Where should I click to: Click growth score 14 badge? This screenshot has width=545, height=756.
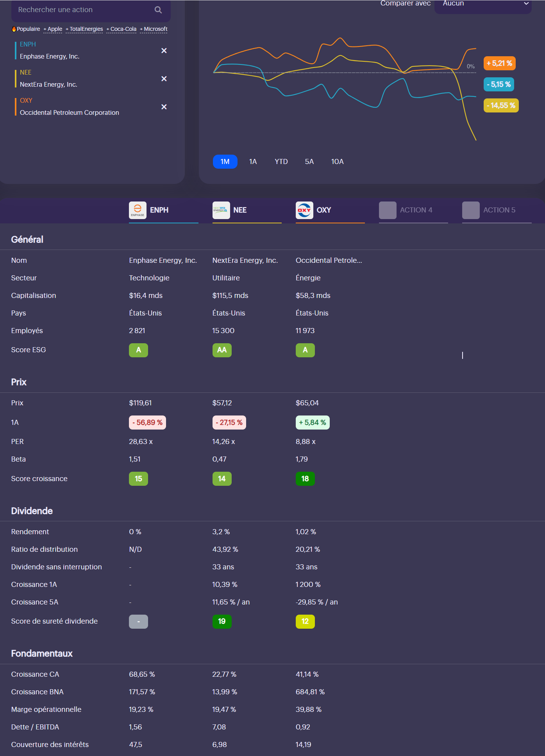(x=222, y=479)
